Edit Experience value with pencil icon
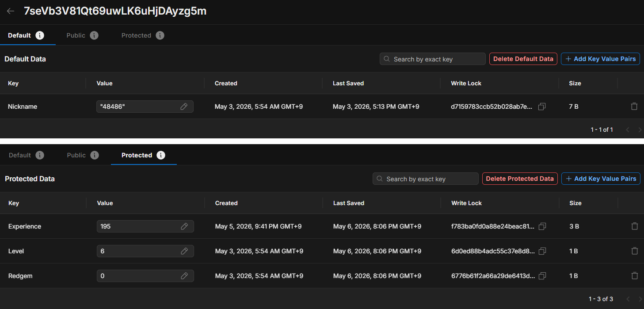This screenshot has height=309, width=644. click(x=184, y=226)
